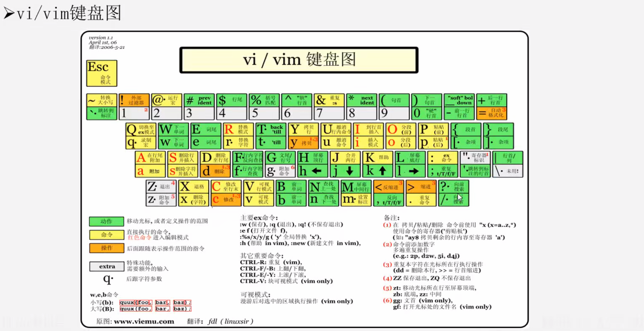Click the ? 向前搜索 key

click(x=454, y=187)
